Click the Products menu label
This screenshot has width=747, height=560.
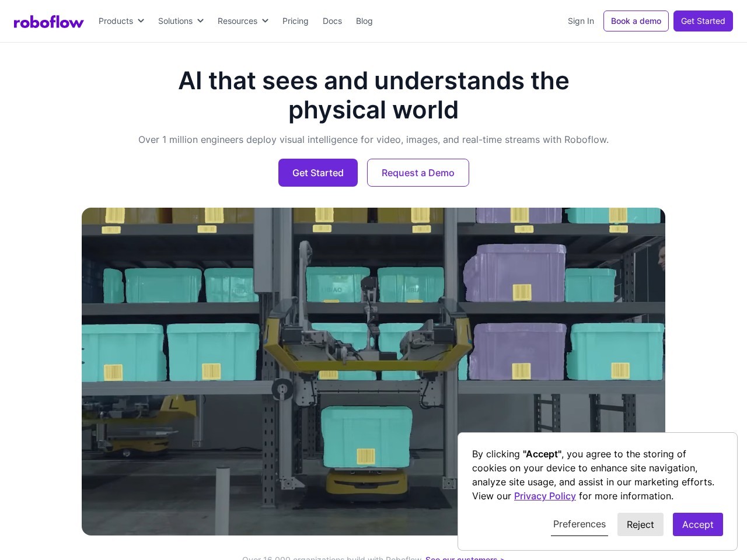(116, 21)
